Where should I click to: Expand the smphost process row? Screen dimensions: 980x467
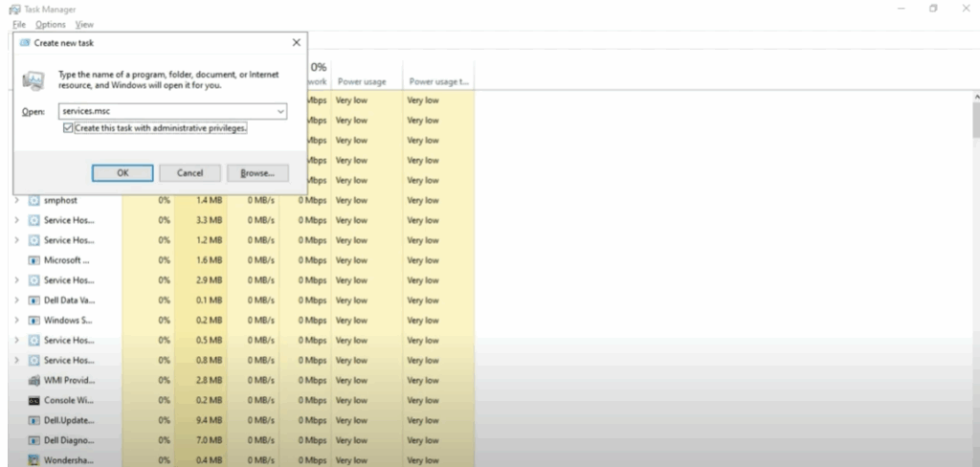(x=17, y=201)
